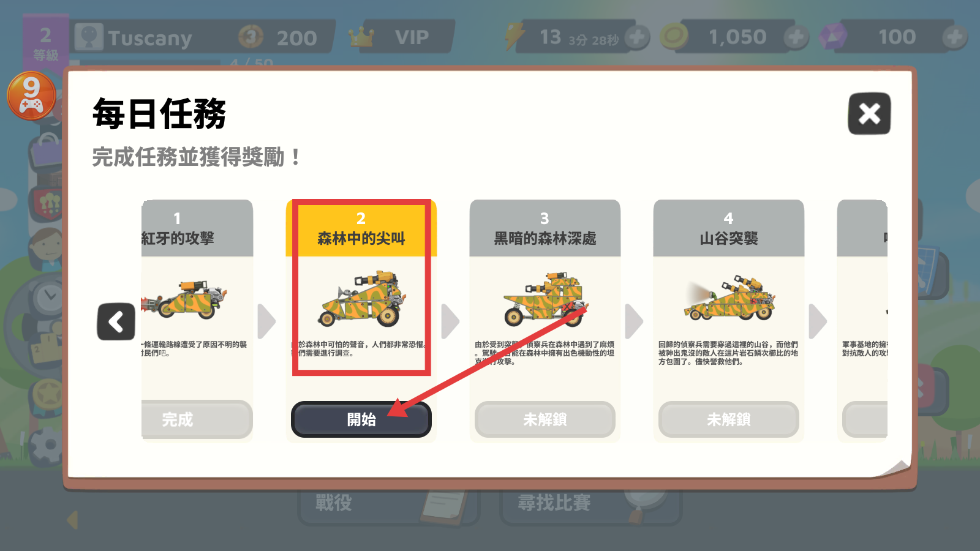The height and width of the screenshot is (551, 980).
Task: Click the VIP crown icon
Action: (x=361, y=37)
